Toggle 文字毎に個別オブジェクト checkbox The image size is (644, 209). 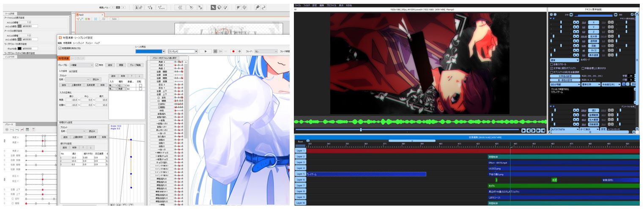(551, 68)
